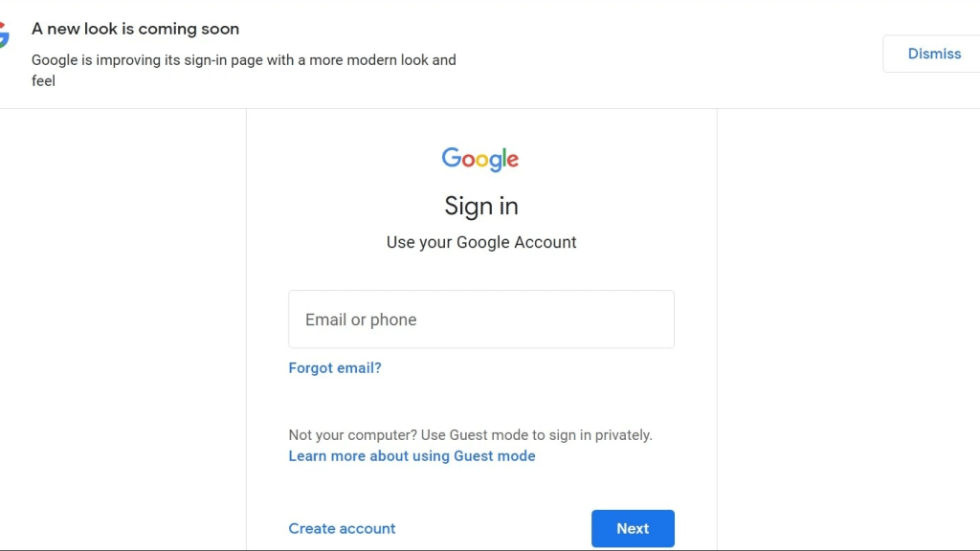Click the word 'feel' in the banner

click(x=43, y=81)
